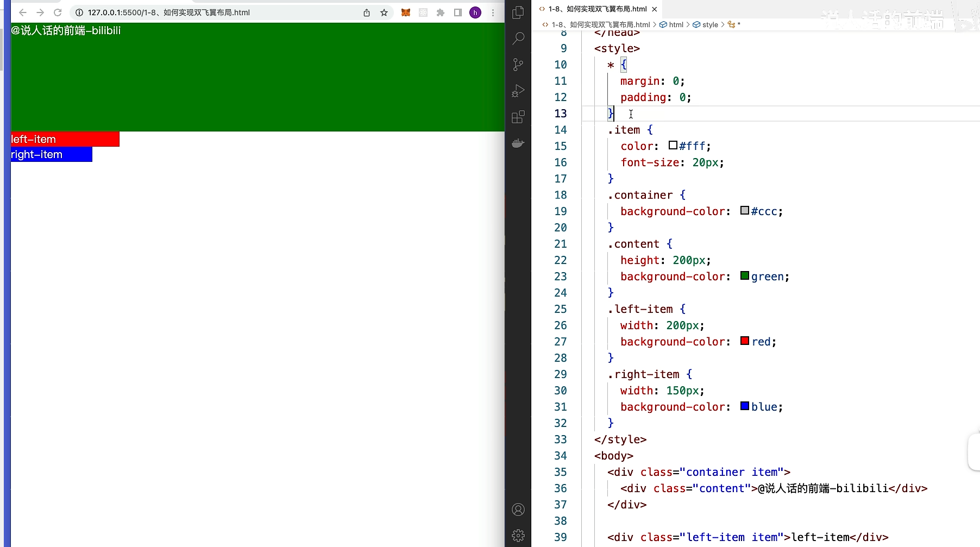Open the Accounts menu in VS Code

(518, 510)
